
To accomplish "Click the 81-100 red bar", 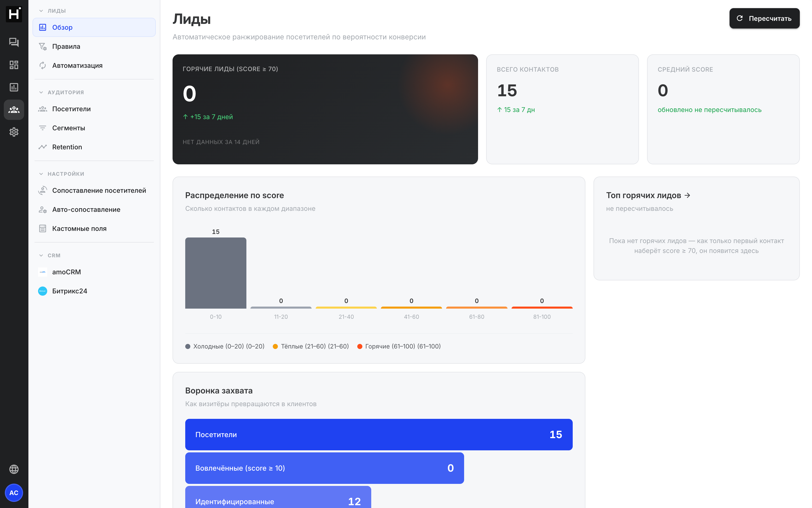I will point(542,307).
